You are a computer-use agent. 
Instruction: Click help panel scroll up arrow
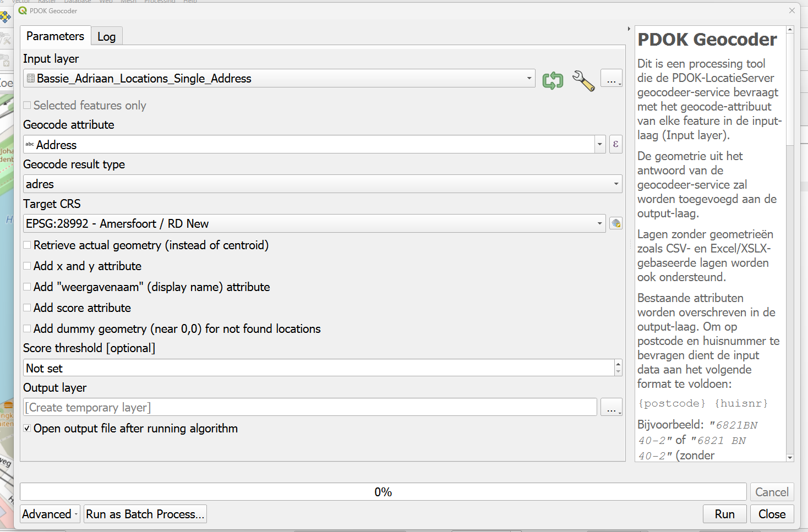(790, 30)
